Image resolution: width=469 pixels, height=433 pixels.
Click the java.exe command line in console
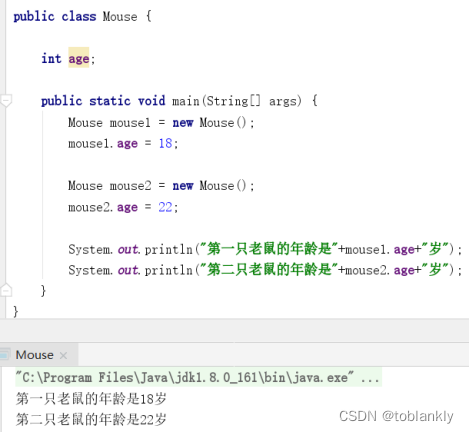198,378
